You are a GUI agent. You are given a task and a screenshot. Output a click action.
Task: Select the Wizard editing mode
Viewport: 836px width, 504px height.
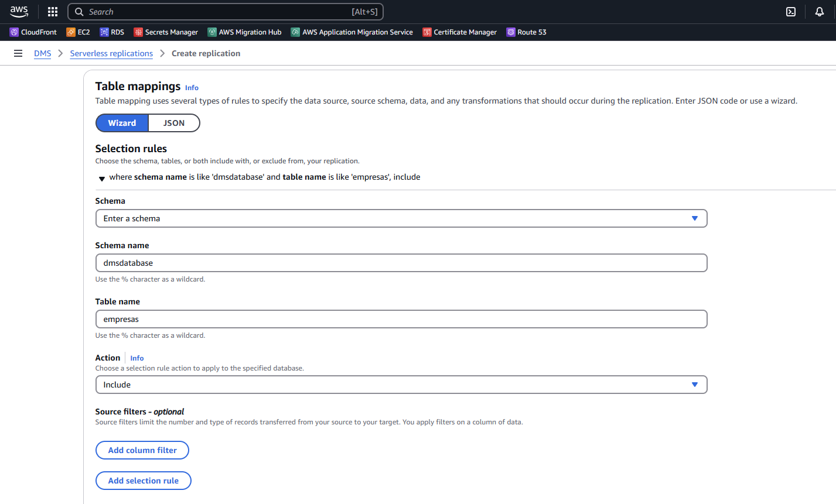click(122, 123)
